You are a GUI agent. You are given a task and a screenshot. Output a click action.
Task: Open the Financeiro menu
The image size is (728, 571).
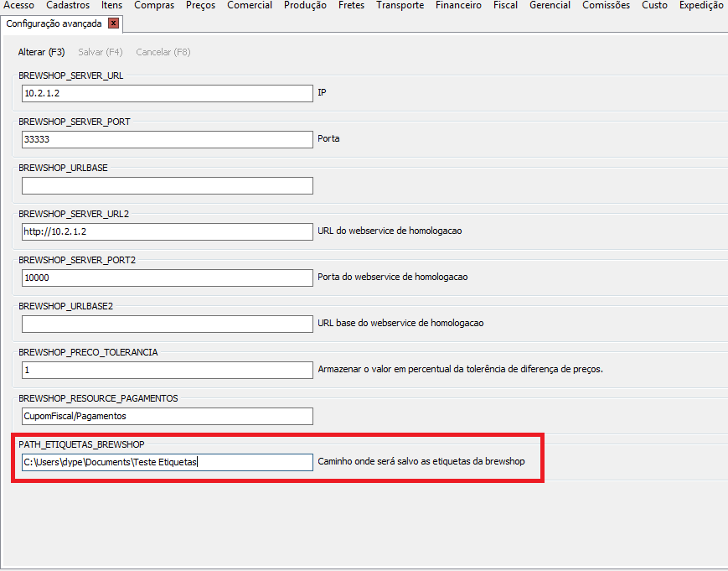coord(458,5)
